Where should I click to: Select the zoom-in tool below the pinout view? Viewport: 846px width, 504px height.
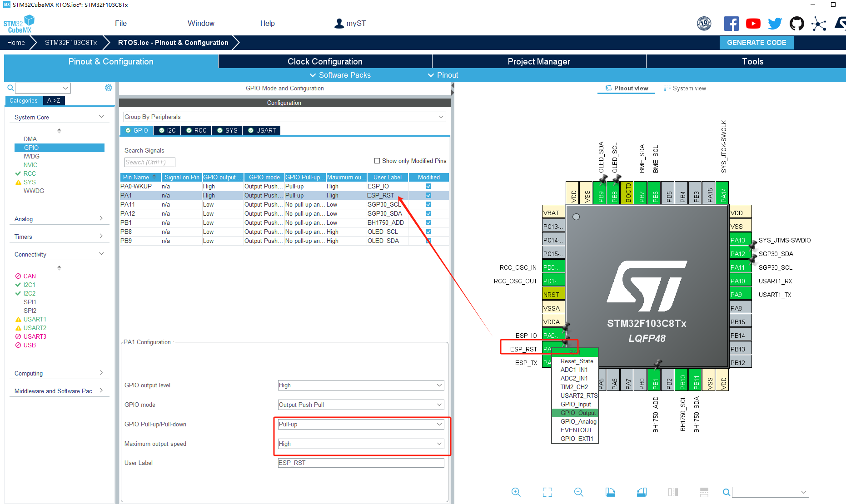coord(516,492)
